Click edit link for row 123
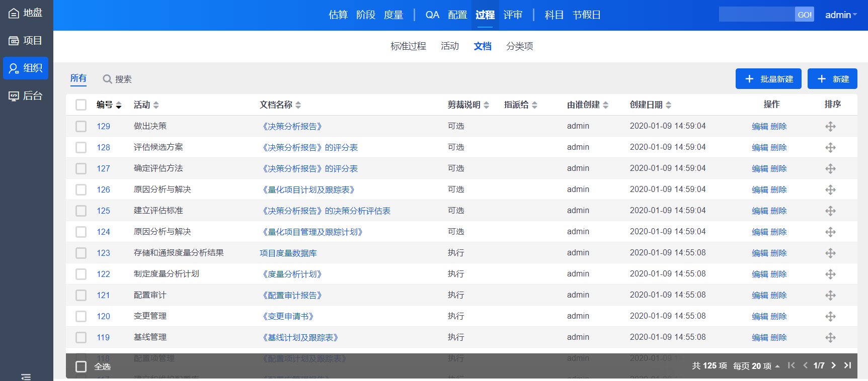The width and height of the screenshot is (868, 381). pyautogui.click(x=760, y=253)
